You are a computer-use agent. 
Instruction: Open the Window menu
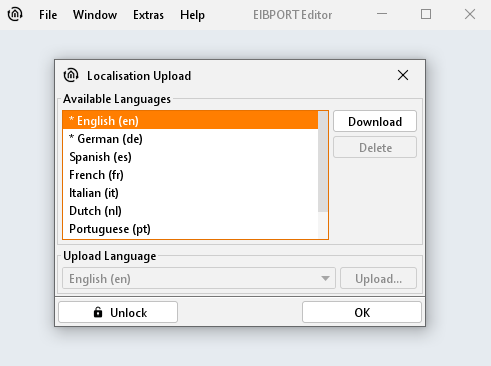(x=95, y=15)
